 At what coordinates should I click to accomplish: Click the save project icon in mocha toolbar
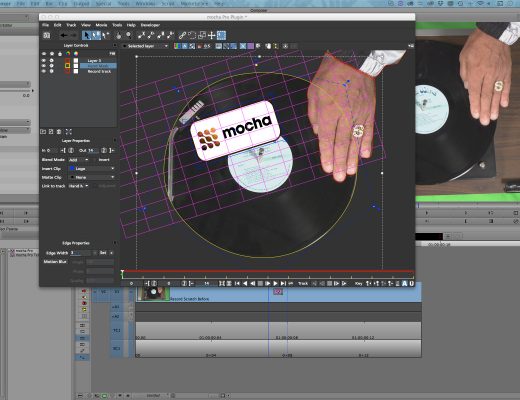tap(47, 35)
